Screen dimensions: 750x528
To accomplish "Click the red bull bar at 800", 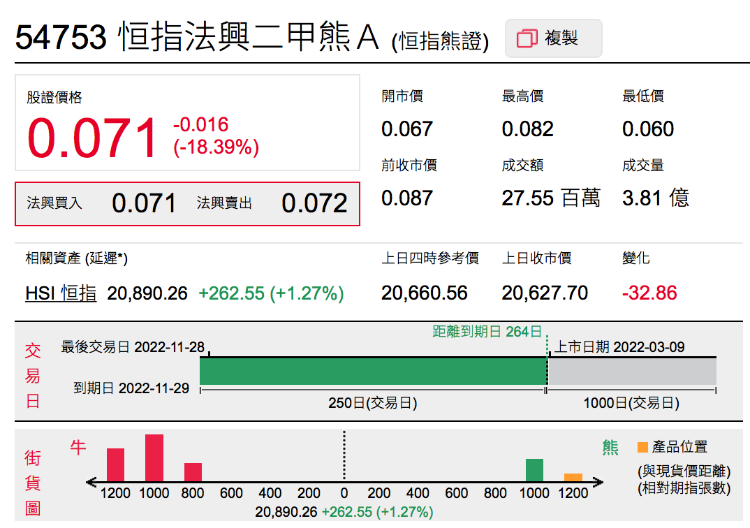I will 193,472.
